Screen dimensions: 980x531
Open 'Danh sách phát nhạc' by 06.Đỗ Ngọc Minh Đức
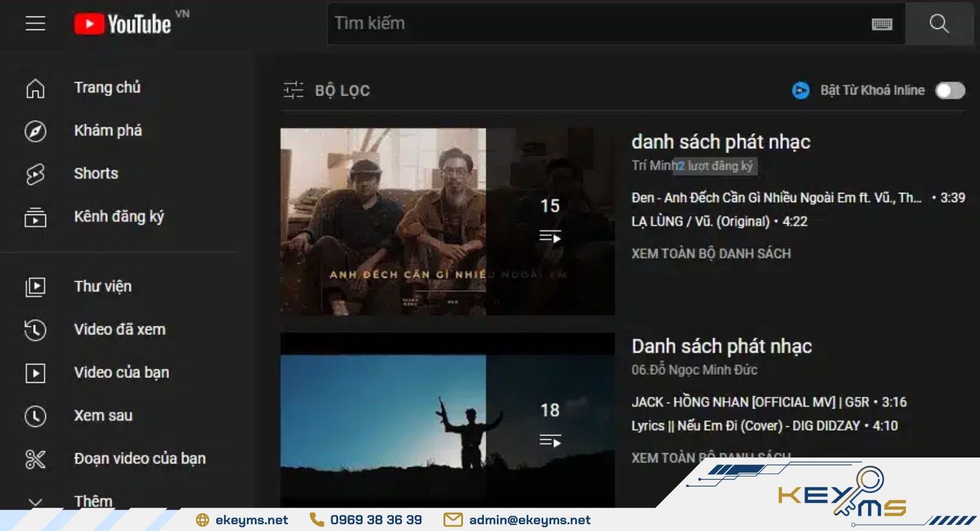(x=722, y=347)
